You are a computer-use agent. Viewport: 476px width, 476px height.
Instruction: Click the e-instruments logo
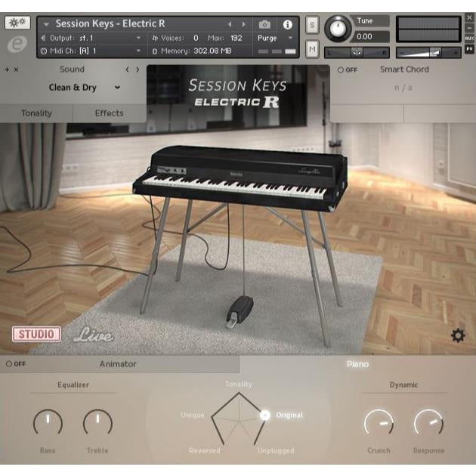[x=17, y=44]
